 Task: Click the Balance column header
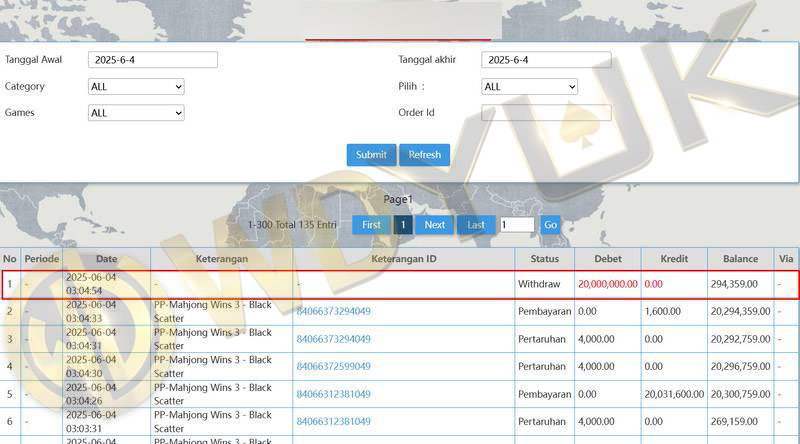click(740, 259)
